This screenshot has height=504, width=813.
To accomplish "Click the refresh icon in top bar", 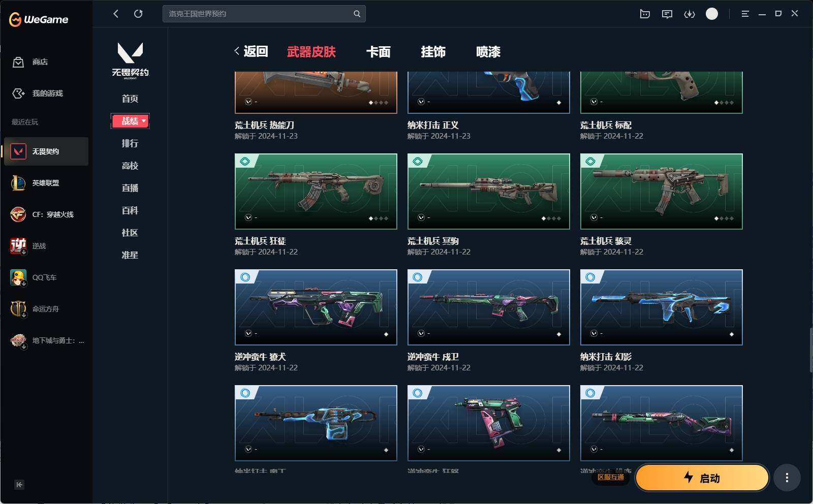I will 138,14.
